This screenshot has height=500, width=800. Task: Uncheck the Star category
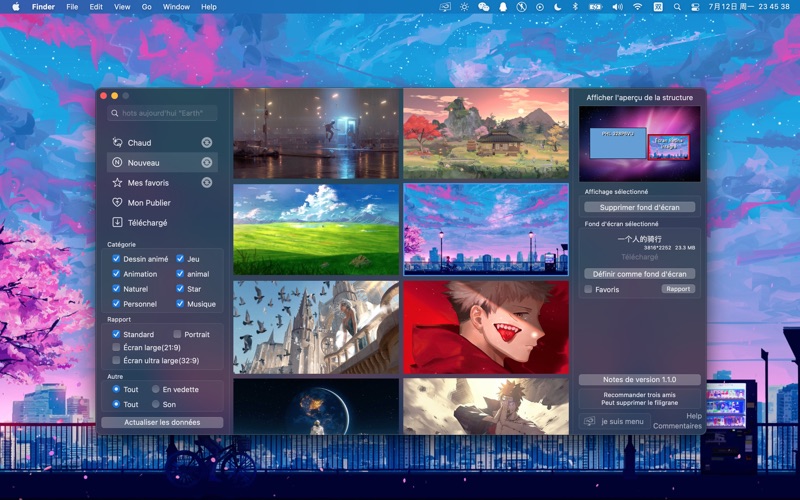180,289
